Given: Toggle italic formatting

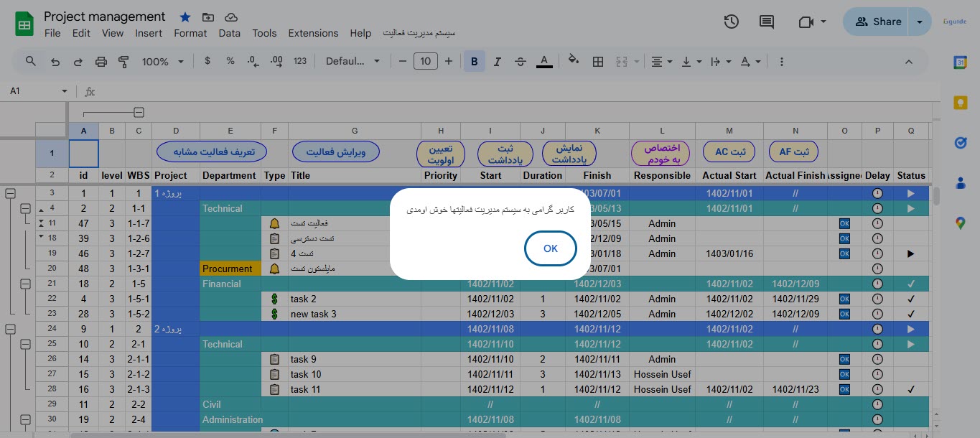Looking at the screenshot, I should pos(498,61).
